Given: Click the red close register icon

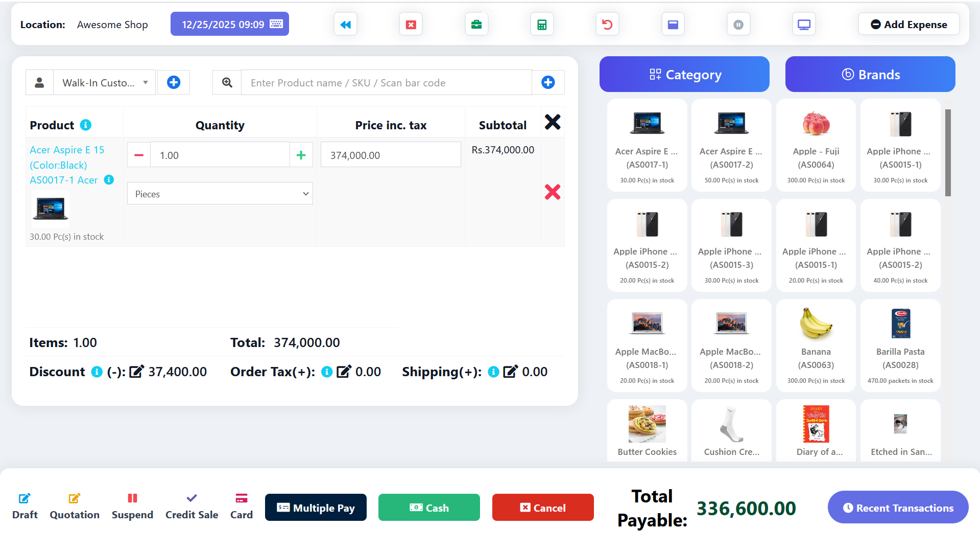Looking at the screenshot, I should pos(411,25).
